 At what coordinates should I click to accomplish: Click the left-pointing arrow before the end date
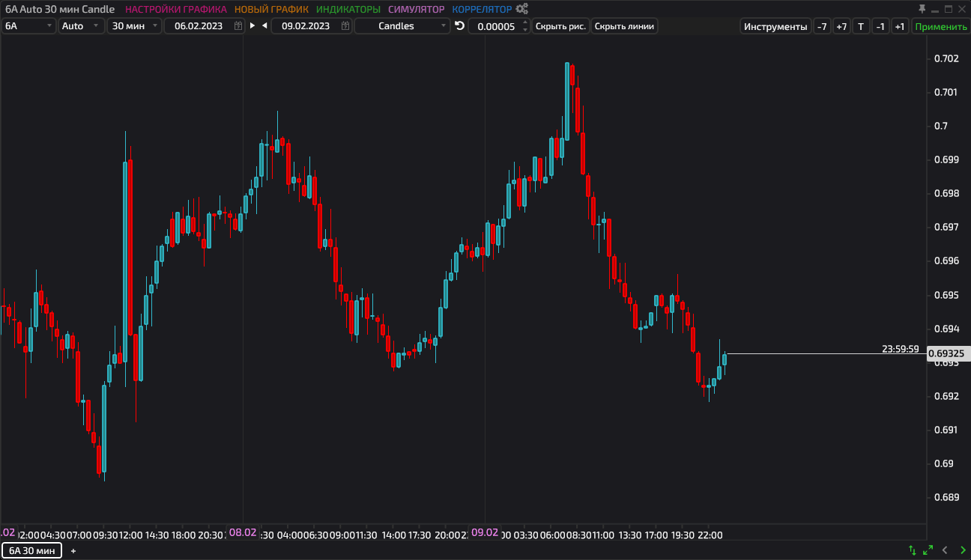pos(264,26)
